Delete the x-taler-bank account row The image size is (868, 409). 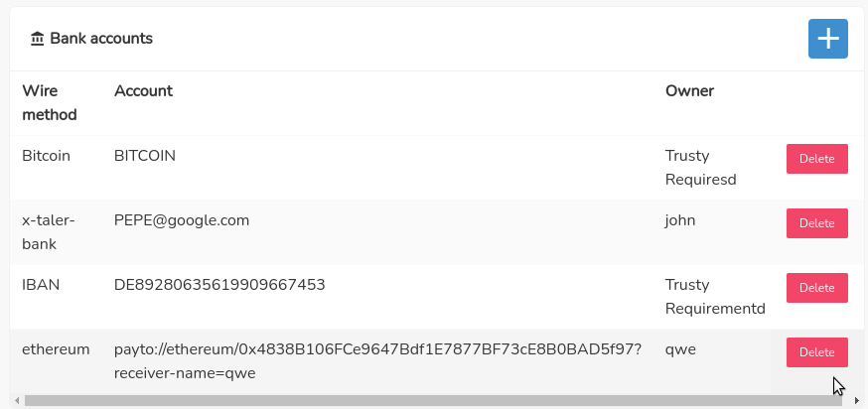pyautogui.click(x=816, y=223)
